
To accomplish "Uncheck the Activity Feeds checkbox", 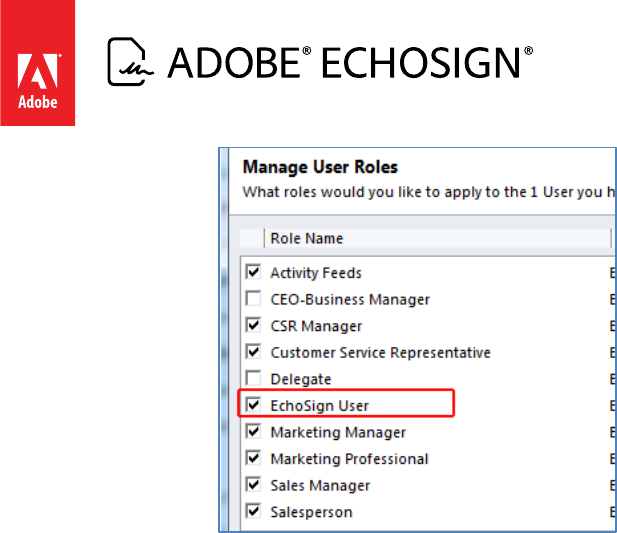I will click(253, 272).
